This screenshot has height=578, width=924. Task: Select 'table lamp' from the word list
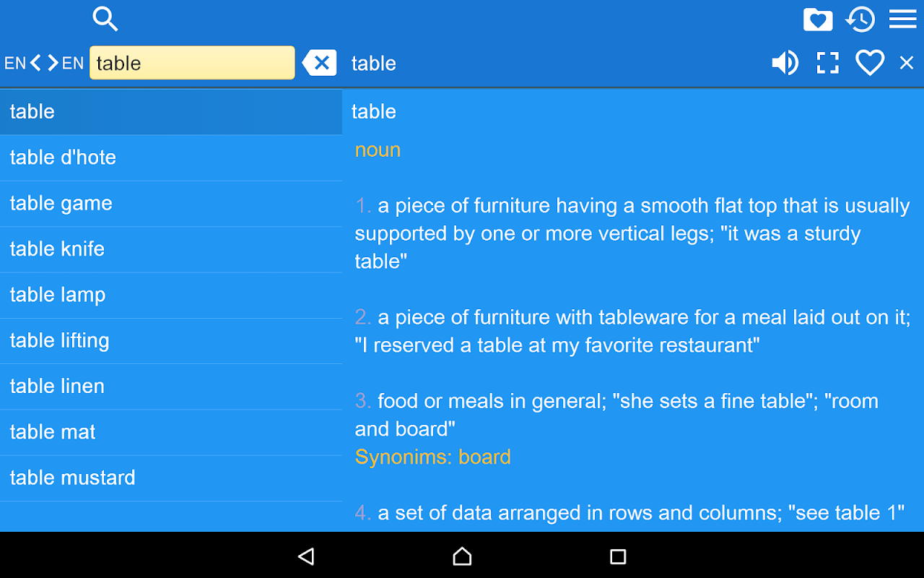click(x=171, y=295)
